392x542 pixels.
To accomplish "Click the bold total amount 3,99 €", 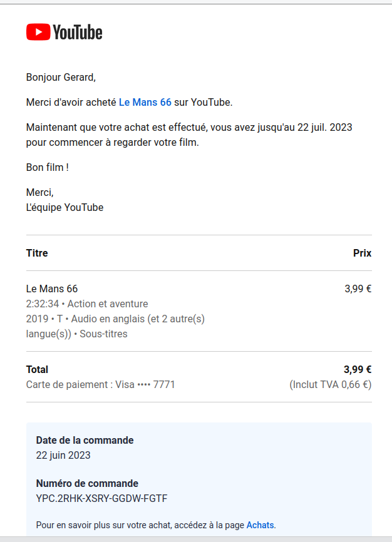I will point(357,370).
